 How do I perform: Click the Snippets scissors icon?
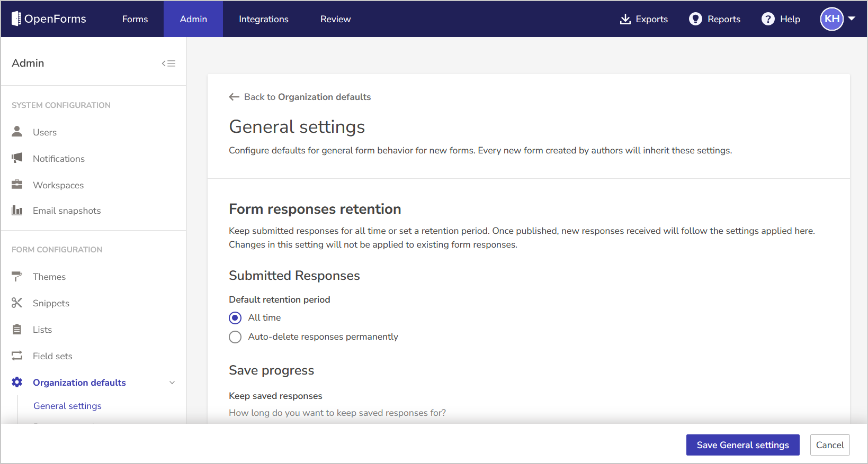(x=17, y=303)
